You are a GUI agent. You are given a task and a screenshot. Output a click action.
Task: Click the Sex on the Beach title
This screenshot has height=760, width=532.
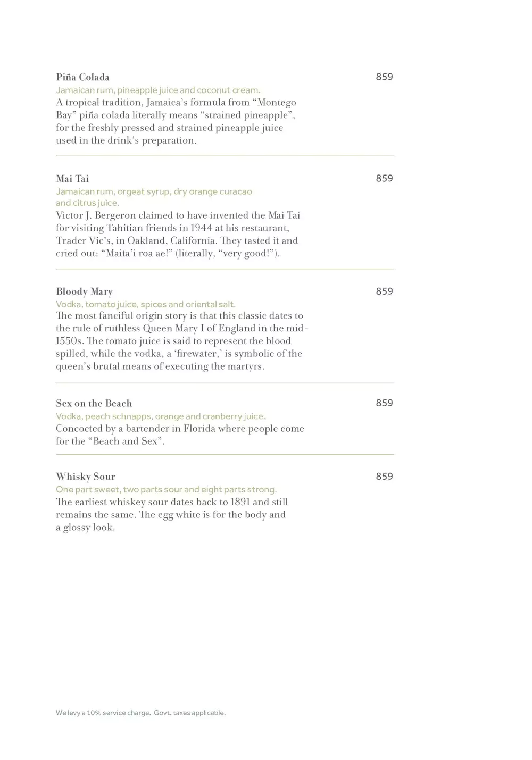tap(94, 403)
